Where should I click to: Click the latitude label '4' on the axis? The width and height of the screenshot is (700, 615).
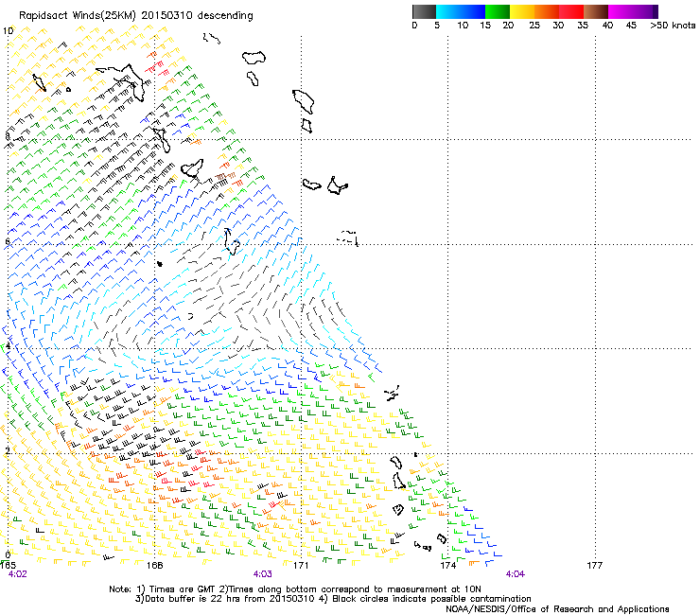click(x=8, y=346)
